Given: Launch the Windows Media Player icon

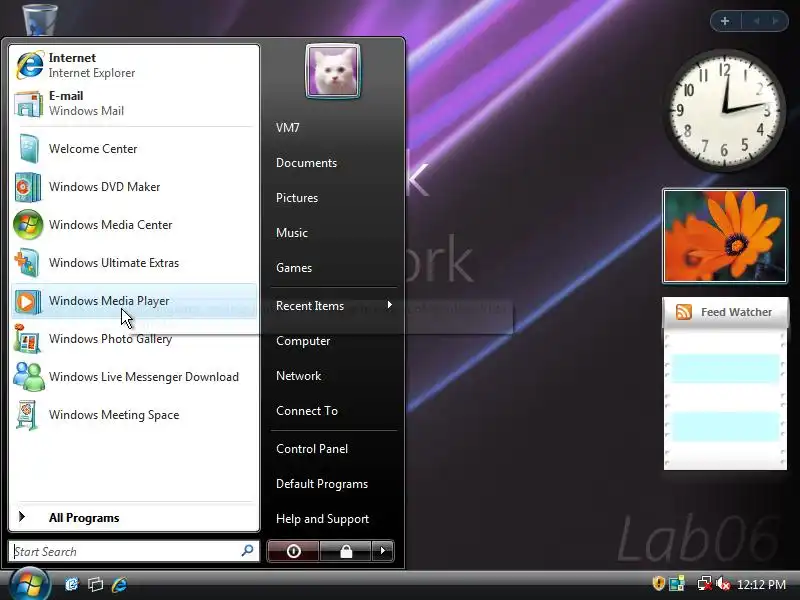Looking at the screenshot, I should point(28,301).
